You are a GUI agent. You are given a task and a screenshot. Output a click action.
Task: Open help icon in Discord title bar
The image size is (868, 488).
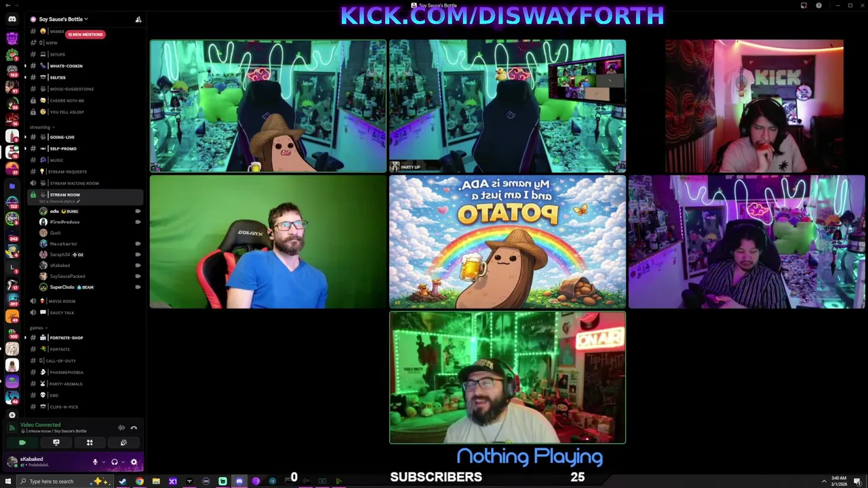click(818, 5)
